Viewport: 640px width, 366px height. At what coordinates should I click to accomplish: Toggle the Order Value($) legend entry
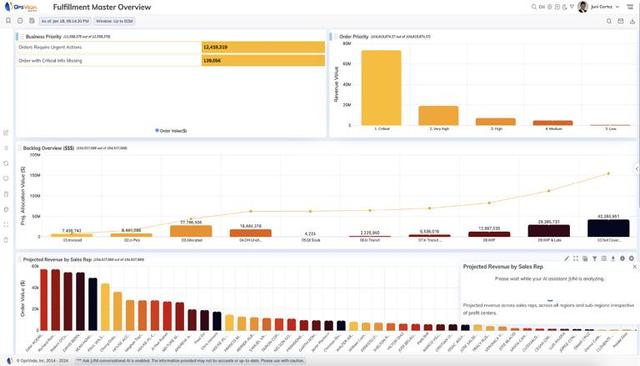point(171,131)
